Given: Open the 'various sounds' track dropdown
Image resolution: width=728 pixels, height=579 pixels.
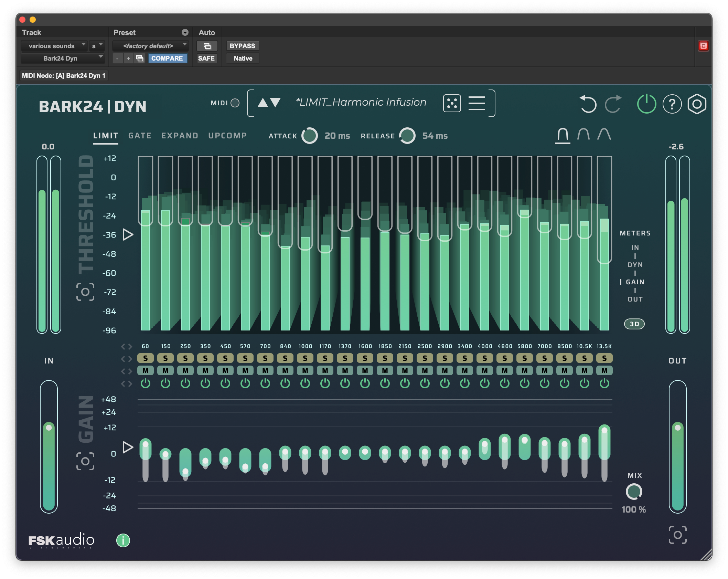Looking at the screenshot, I should 54,46.
